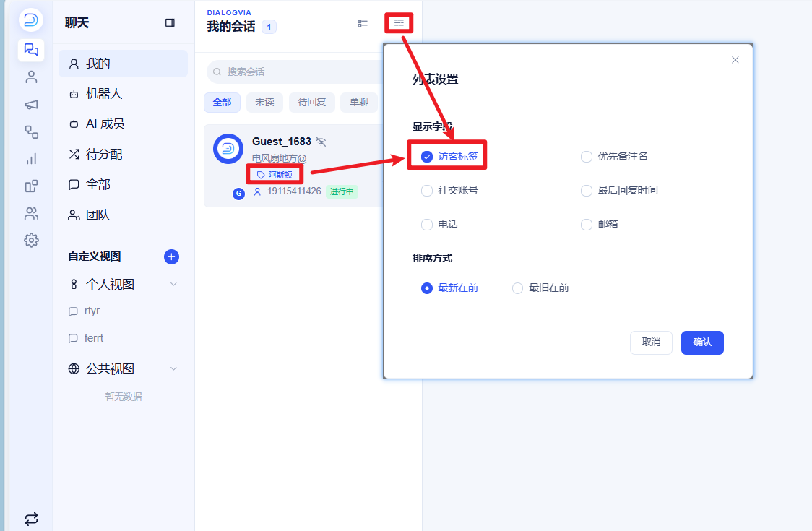
Task: Open the list settings icon in header
Action: click(x=399, y=23)
